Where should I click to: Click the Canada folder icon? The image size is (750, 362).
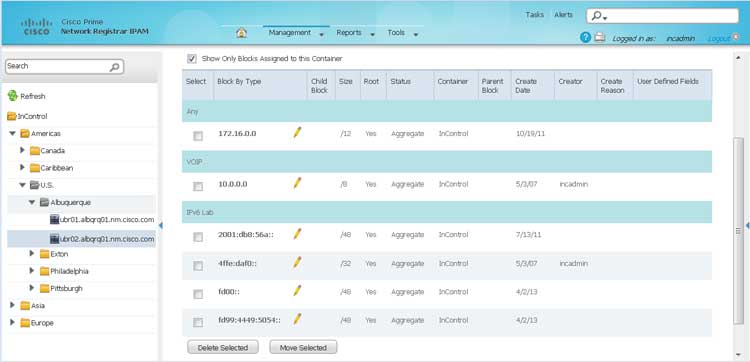point(34,151)
